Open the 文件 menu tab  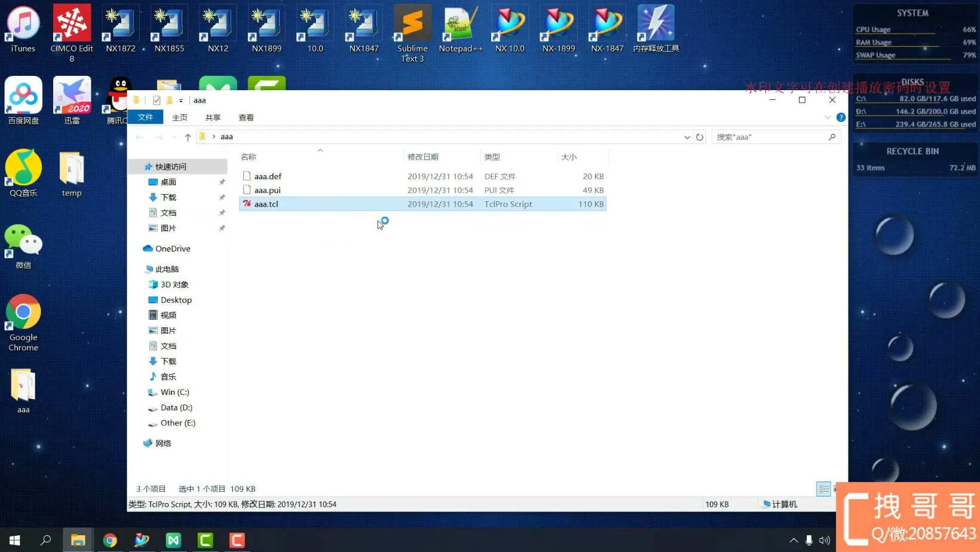pos(145,118)
